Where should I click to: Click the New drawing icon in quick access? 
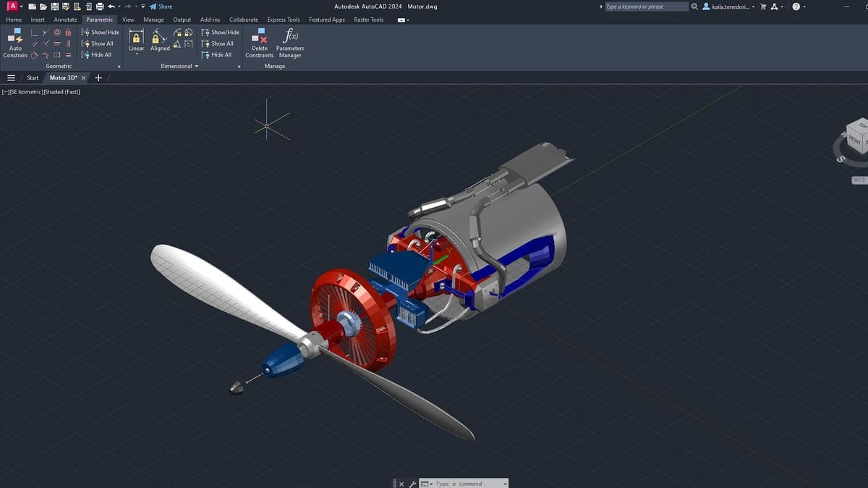tap(32, 7)
